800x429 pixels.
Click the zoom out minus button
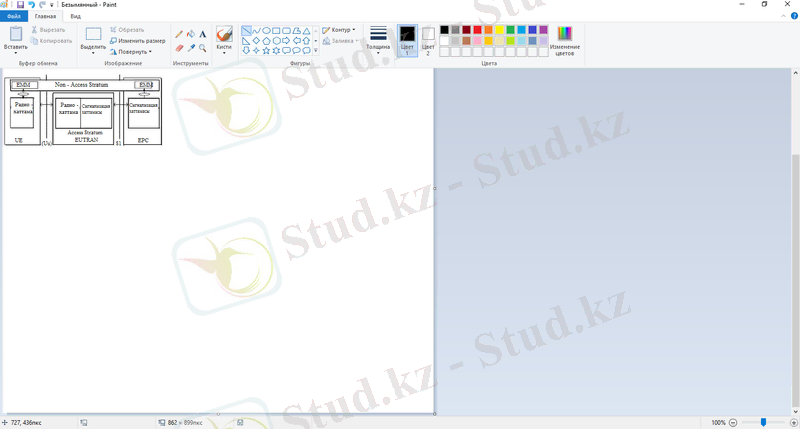coord(733,422)
